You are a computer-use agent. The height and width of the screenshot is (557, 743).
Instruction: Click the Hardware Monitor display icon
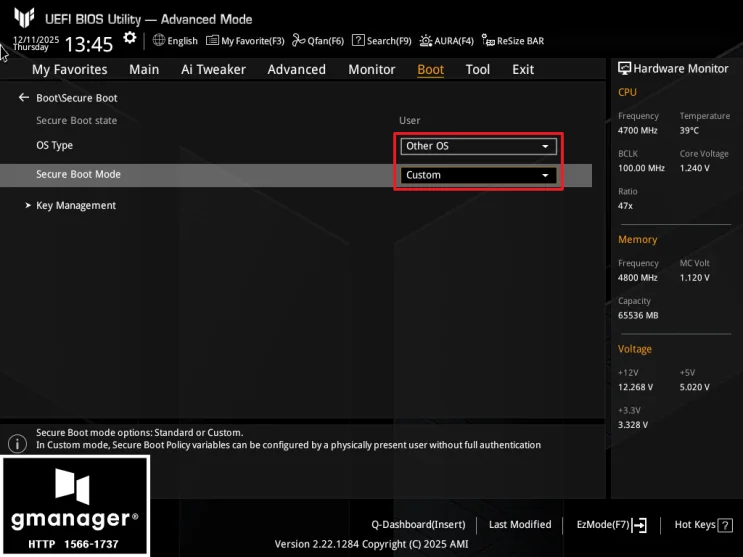(624, 69)
